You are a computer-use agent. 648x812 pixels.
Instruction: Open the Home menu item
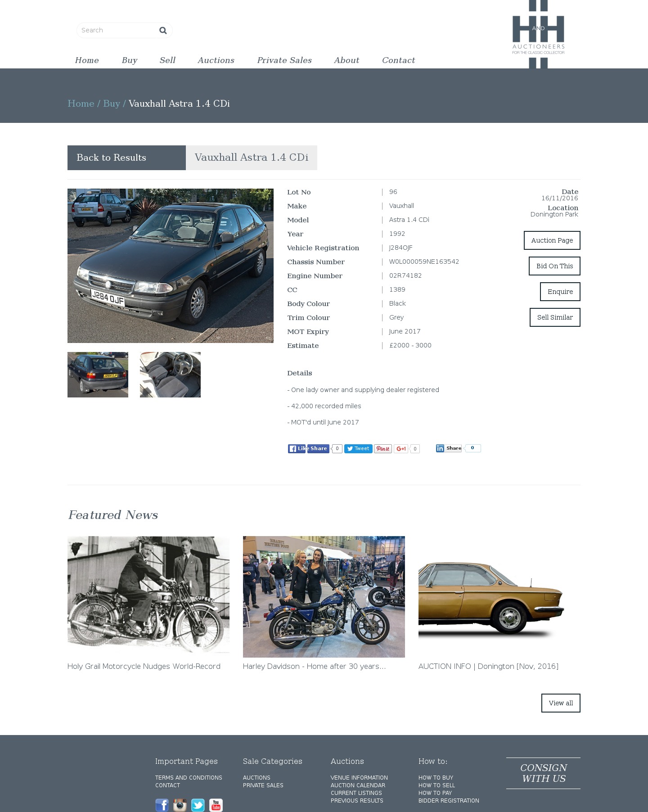pos(87,60)
